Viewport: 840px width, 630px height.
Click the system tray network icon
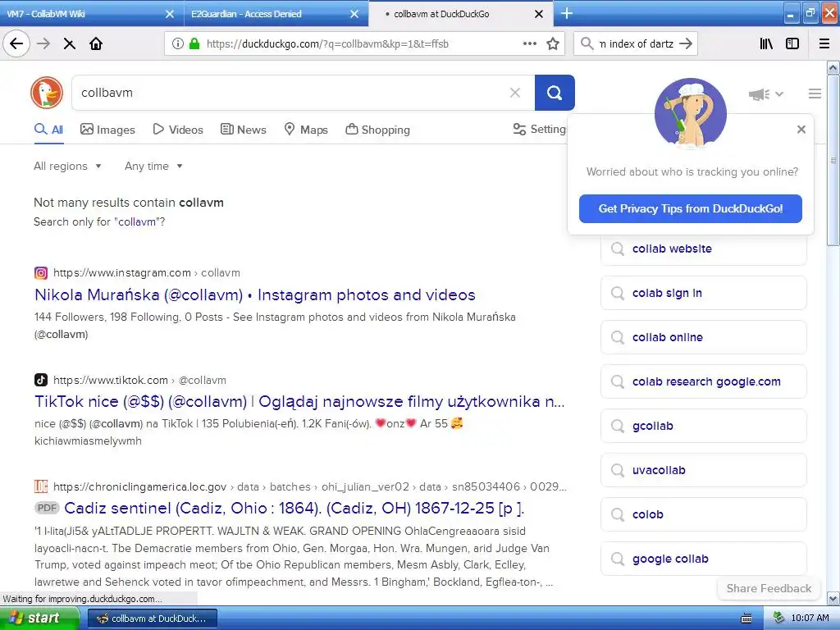pos(778,619)
